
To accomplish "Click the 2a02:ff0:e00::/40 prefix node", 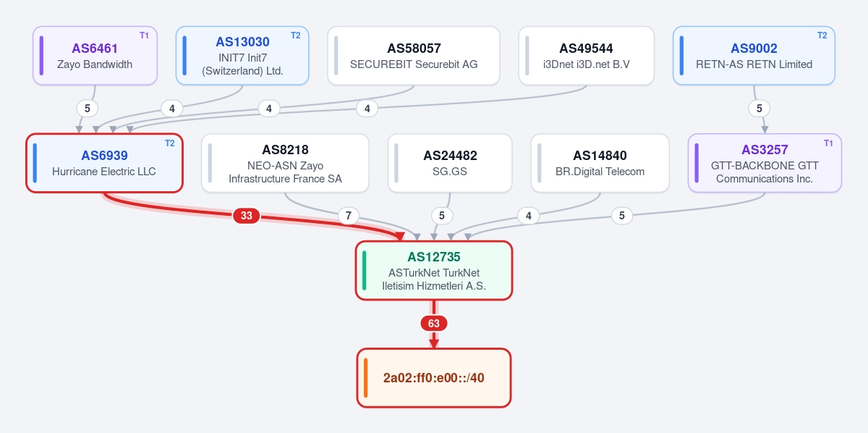I will tap(434, 378).
